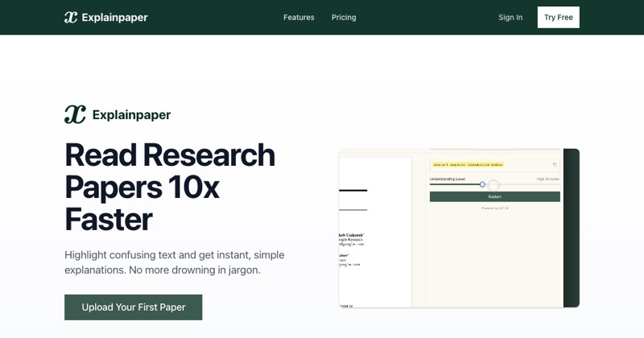Screen dimensions: 644x338
Task: Click the 'Highlight confusing text' description paragraph
Action: tap(175, 262)
